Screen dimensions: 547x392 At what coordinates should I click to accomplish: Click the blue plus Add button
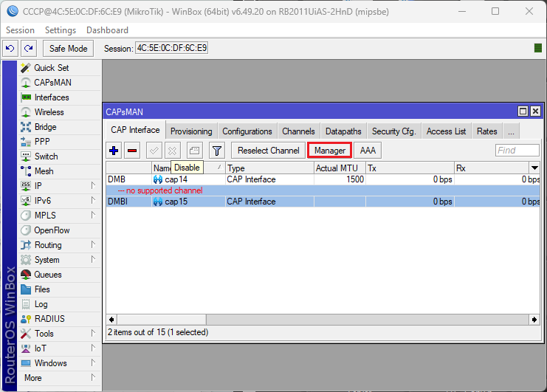point(114,151)
